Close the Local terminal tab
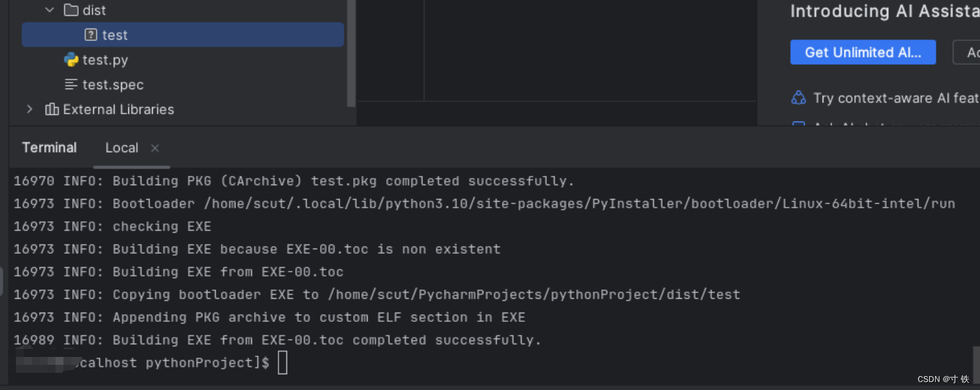This screenshot has width=980, height=390. coord(155,148)
